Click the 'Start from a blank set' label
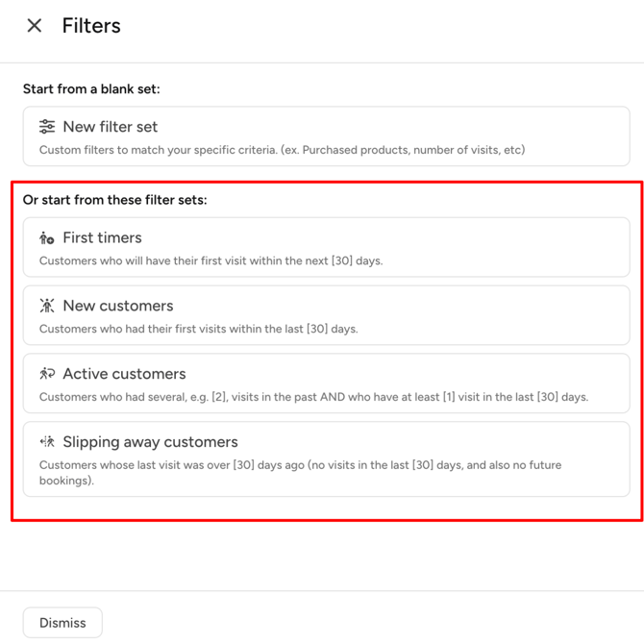This screenshot has height=644, width=644. click(91, 89)
